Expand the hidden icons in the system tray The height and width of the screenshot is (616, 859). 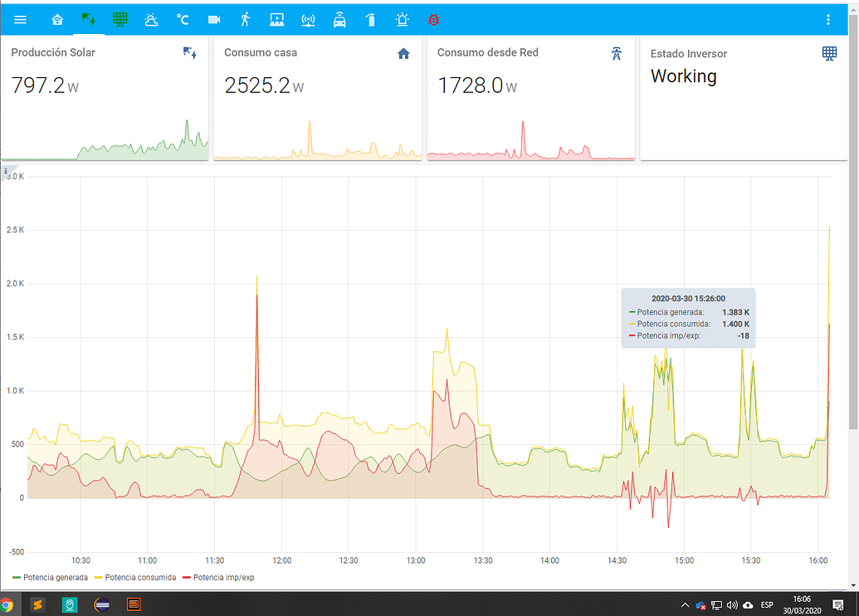[685, 605]
